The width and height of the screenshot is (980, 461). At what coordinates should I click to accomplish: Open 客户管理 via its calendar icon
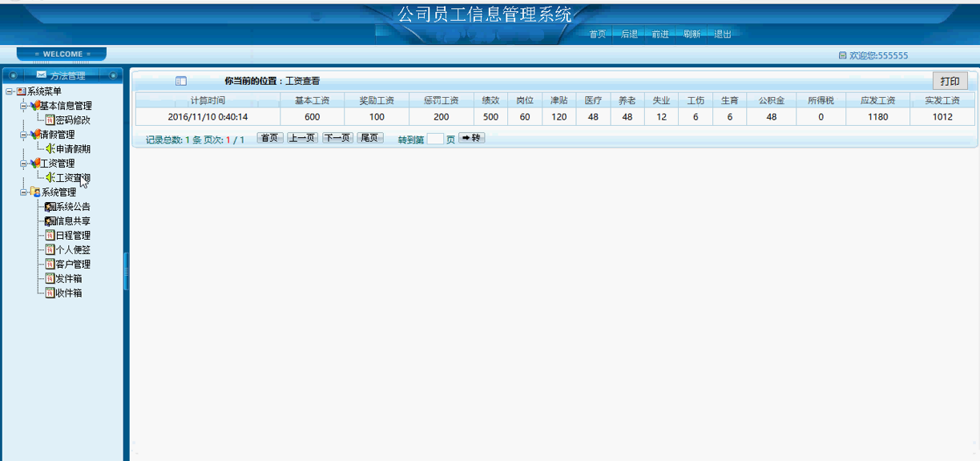pyautogui.click(x=50, y=265)
